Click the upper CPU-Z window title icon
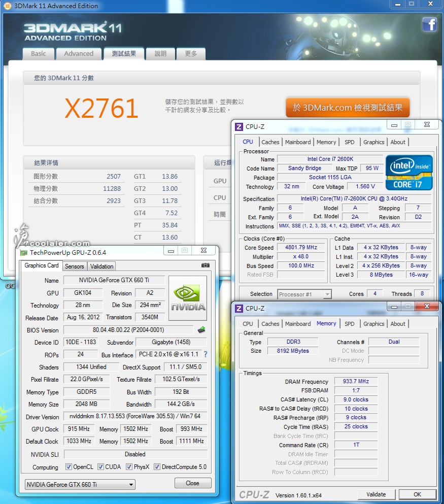The image size is (444, 504). [x=239, y=127]
